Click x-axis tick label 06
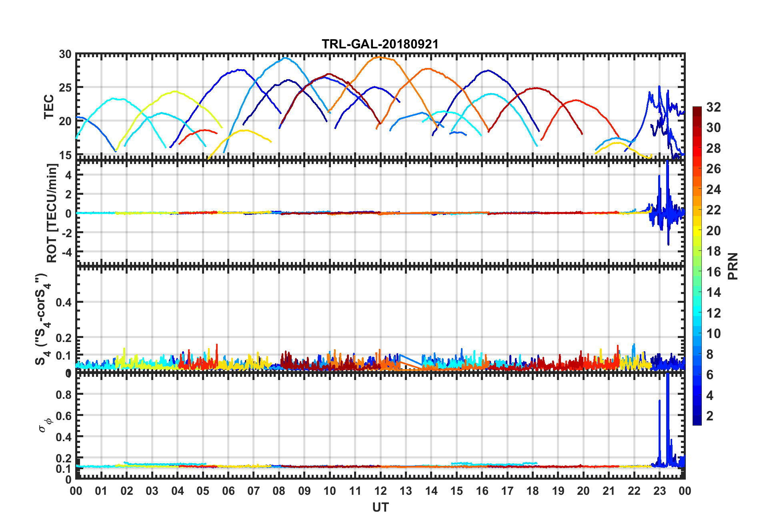Screen dimensions: 761x532 [228, 491]
